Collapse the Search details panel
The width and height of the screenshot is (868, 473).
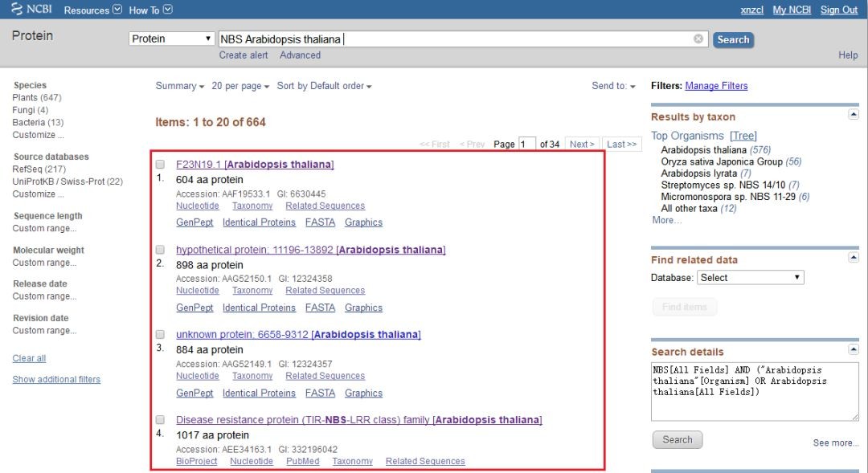pos(853,349)
